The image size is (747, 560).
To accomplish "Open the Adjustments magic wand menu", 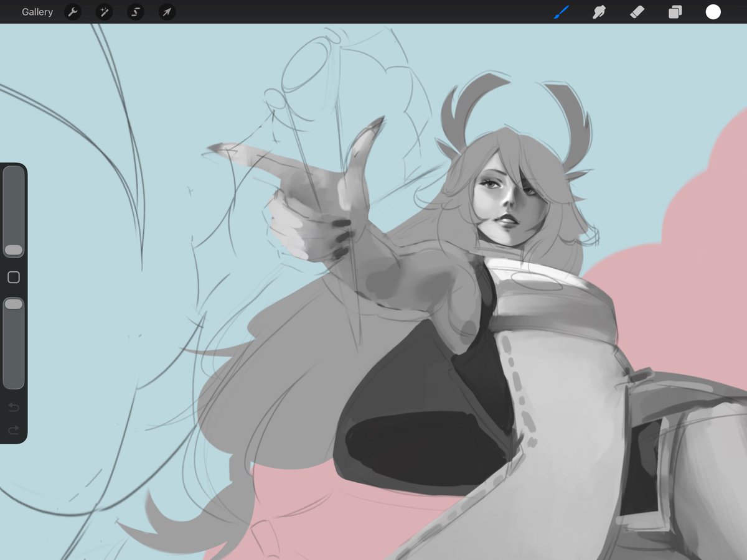I will [104, 12].
